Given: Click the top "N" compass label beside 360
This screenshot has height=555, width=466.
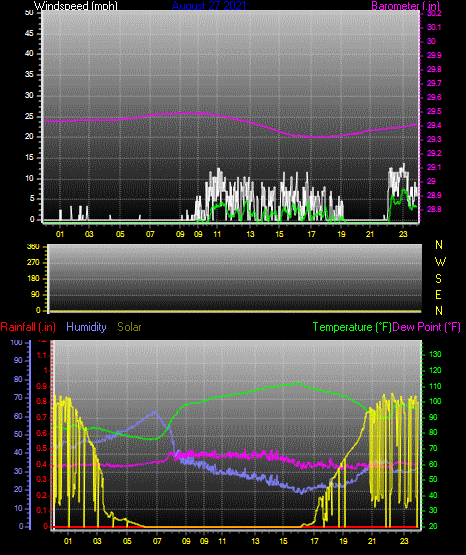Looking at the screenshot, I should coord(439,245).
